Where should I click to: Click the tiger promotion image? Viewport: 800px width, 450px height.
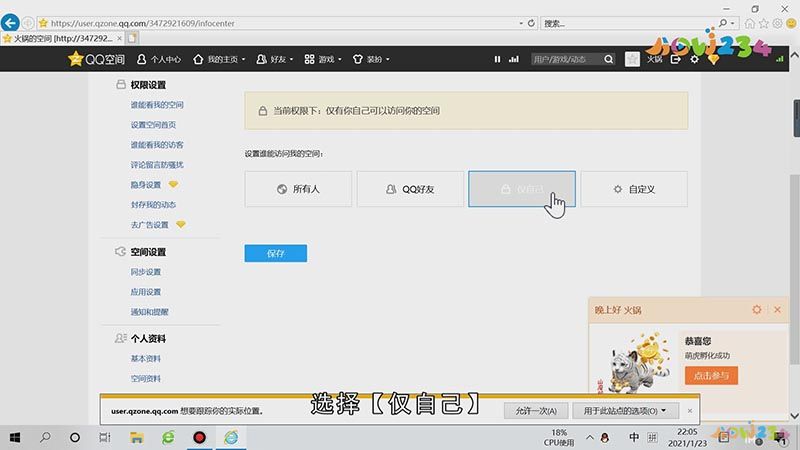pyautogui.click(x=639, y=363)
